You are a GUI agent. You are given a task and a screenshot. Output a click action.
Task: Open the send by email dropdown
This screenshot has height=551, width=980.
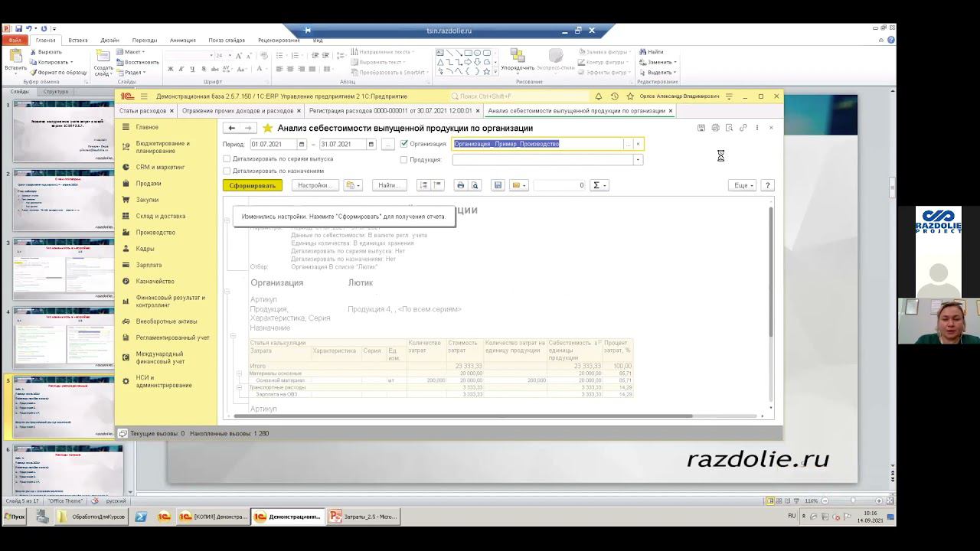pyautogui.click(x=519, y=185)
